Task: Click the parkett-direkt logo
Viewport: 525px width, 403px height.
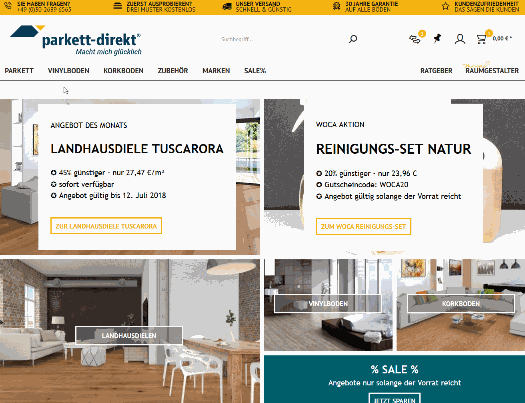Action: (76, 40)
